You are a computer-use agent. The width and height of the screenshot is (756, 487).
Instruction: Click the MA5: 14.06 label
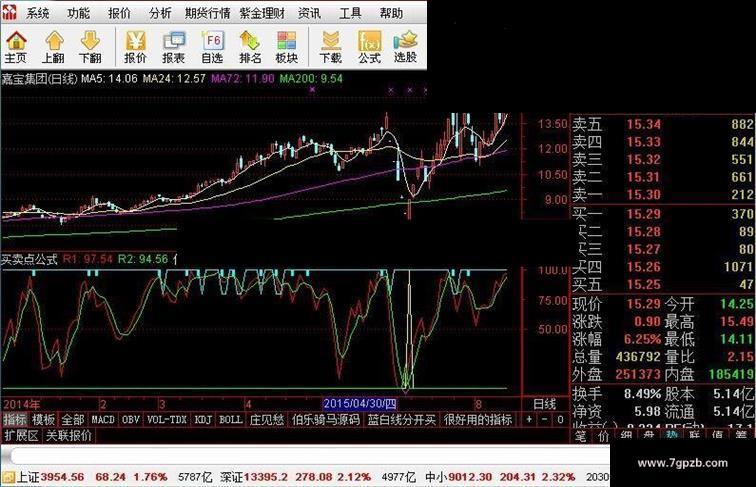tap(109, 79)
